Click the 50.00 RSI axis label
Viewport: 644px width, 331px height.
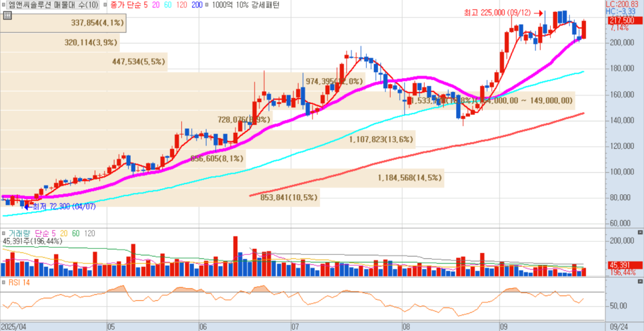[618, 306]
